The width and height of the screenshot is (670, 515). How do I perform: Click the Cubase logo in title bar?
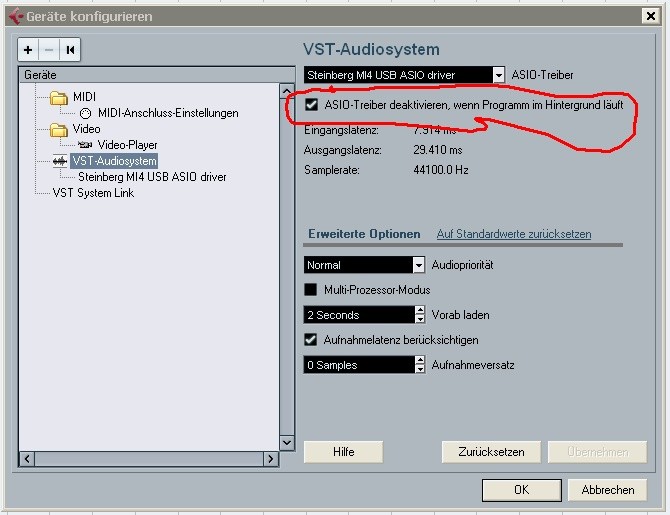(x=16, y=17)
